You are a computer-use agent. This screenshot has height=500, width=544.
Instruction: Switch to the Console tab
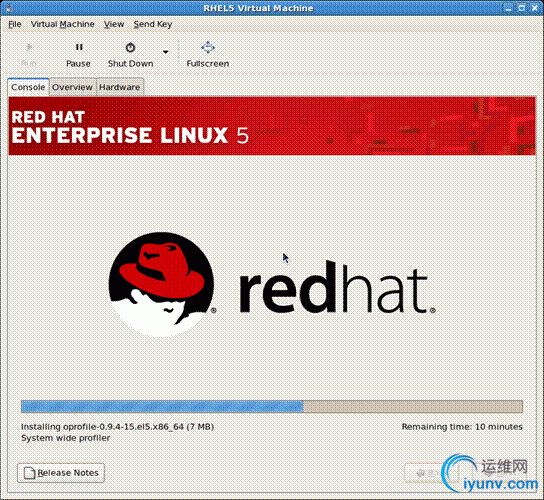28,87
